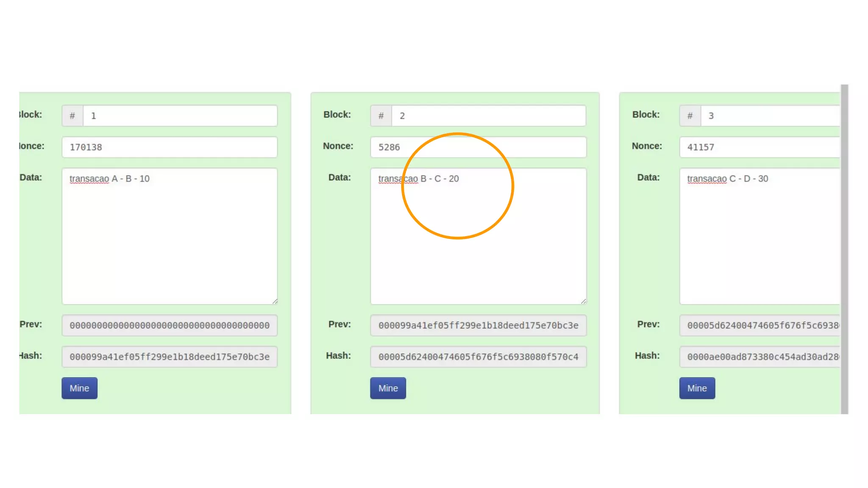Click the # addon of block 1
The image size is (868, 488).
(72, 116)
